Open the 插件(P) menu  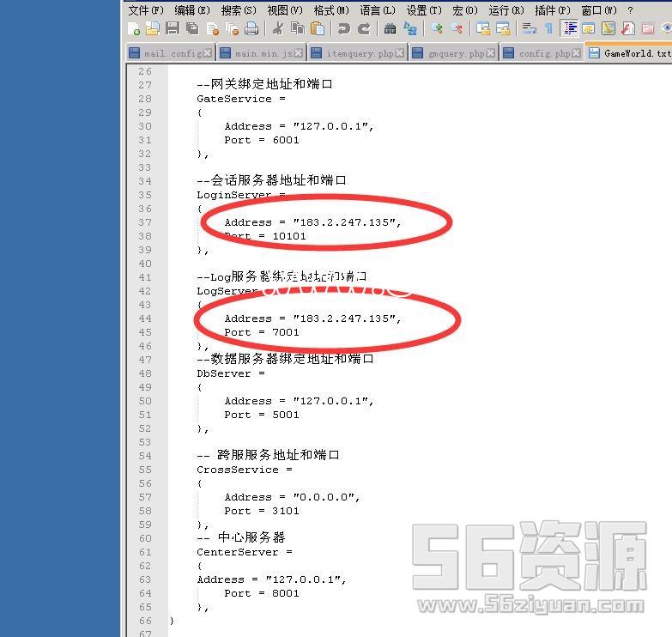pyautogui.click(x=552, y=10)
